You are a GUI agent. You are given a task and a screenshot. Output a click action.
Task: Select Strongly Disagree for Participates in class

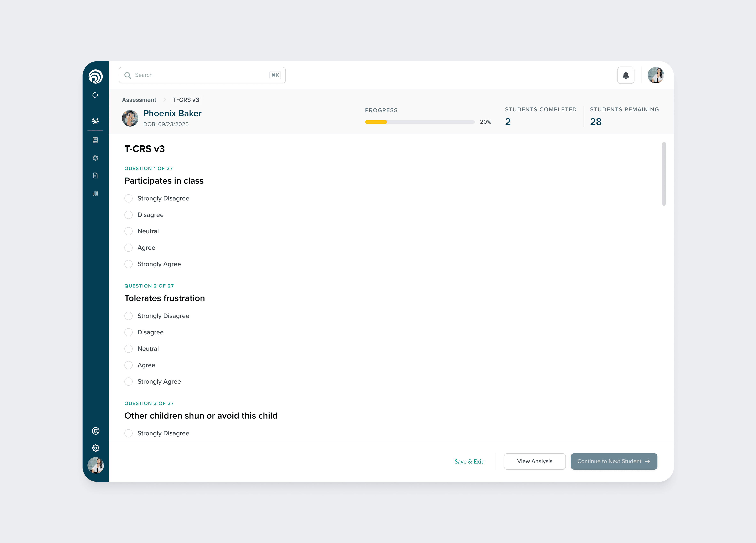128,198
